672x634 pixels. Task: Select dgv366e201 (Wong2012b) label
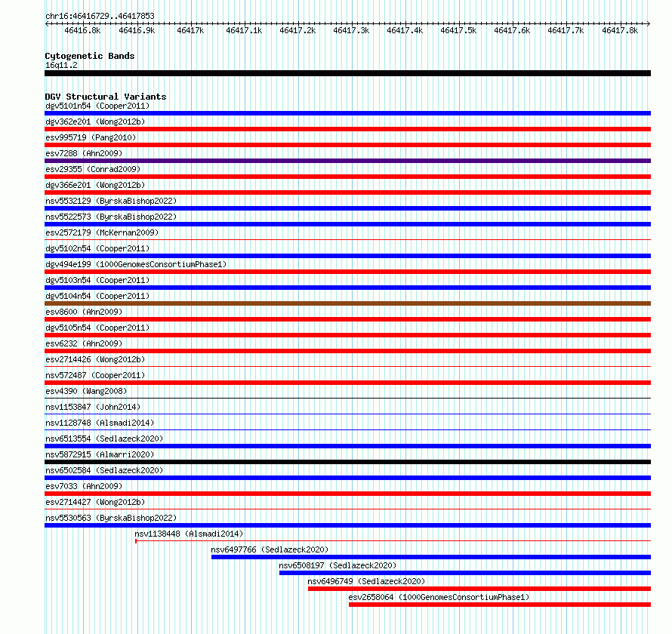(x=95, y=185)
